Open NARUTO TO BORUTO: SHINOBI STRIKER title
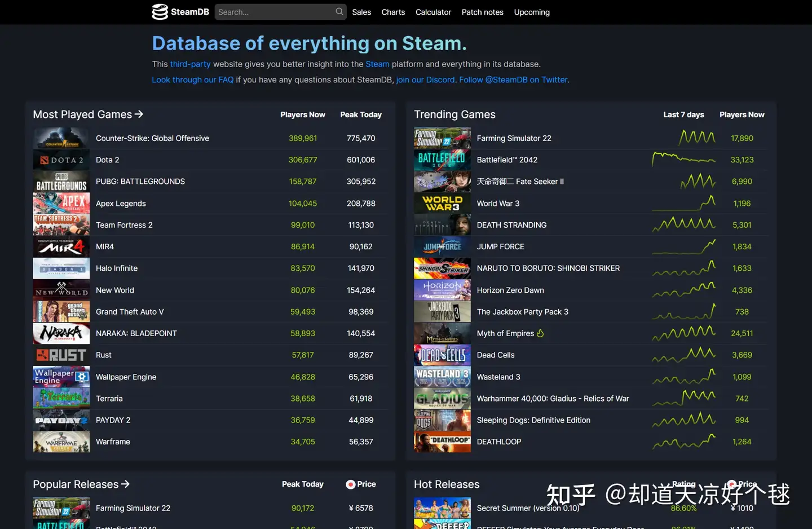 [x=548, y=268]
